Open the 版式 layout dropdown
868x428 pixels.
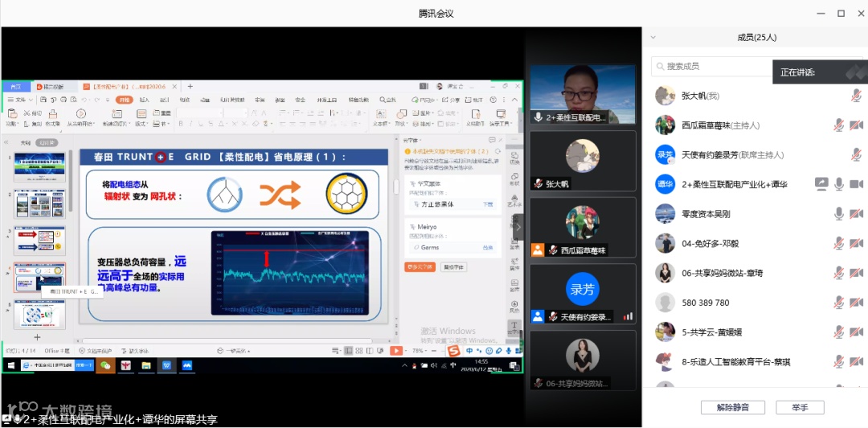[x=141, y=124]
